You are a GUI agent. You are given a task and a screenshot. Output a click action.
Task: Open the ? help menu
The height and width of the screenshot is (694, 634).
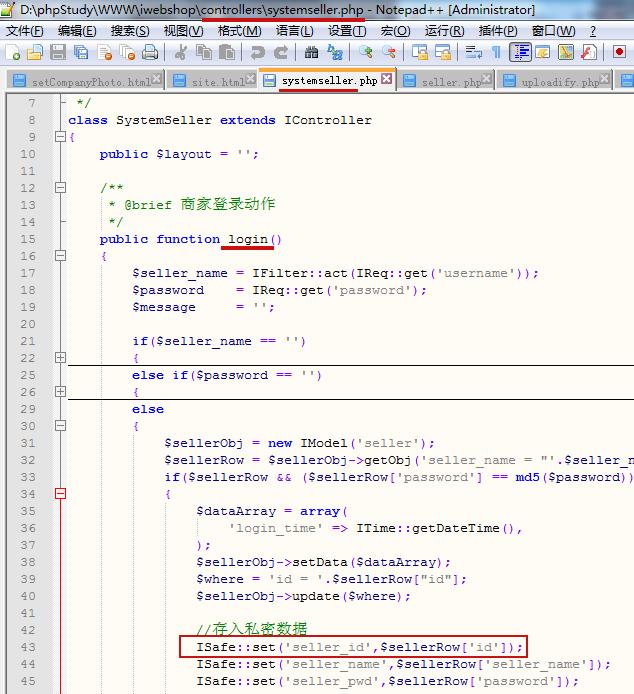593,31
